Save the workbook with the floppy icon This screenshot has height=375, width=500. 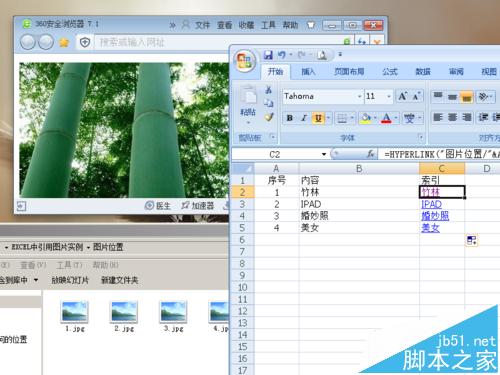pos(268,55)
